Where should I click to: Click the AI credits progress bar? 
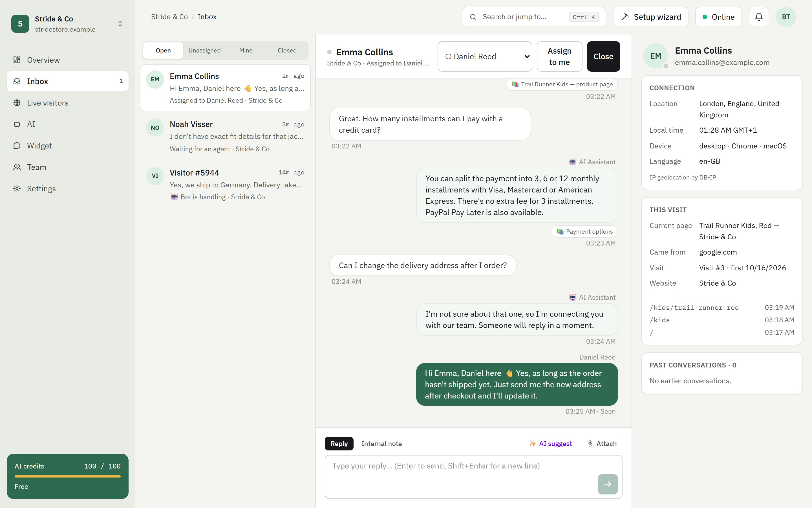pyautogui.click(x=67, y=476)
